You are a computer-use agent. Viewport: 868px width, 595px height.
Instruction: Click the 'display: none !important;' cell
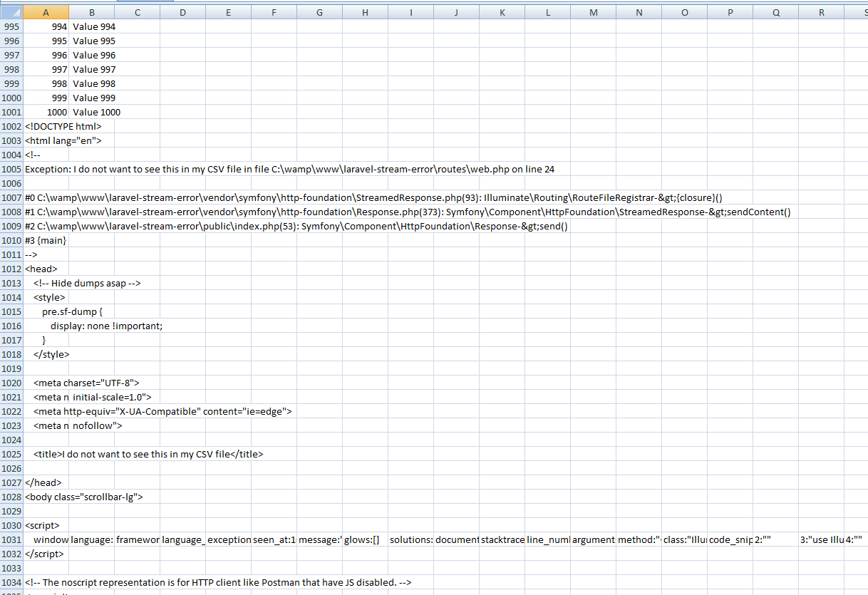pos(106,326)
